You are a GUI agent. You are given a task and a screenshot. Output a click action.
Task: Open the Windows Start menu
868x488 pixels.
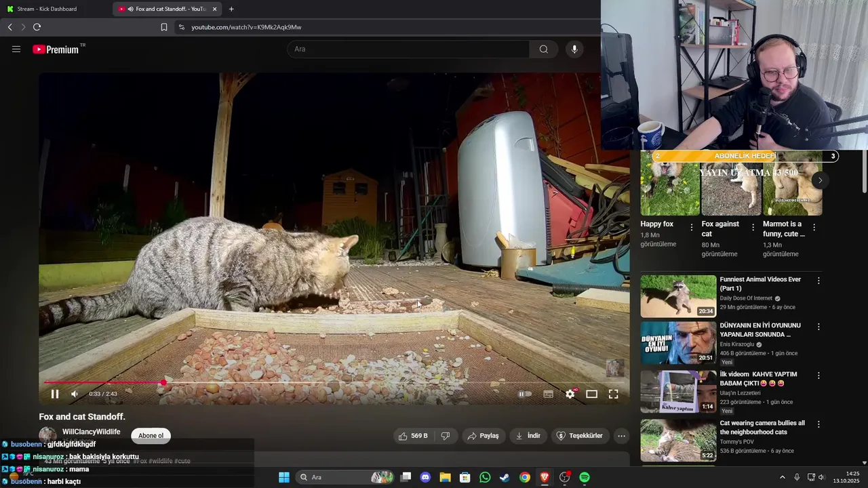click(284, 477)
